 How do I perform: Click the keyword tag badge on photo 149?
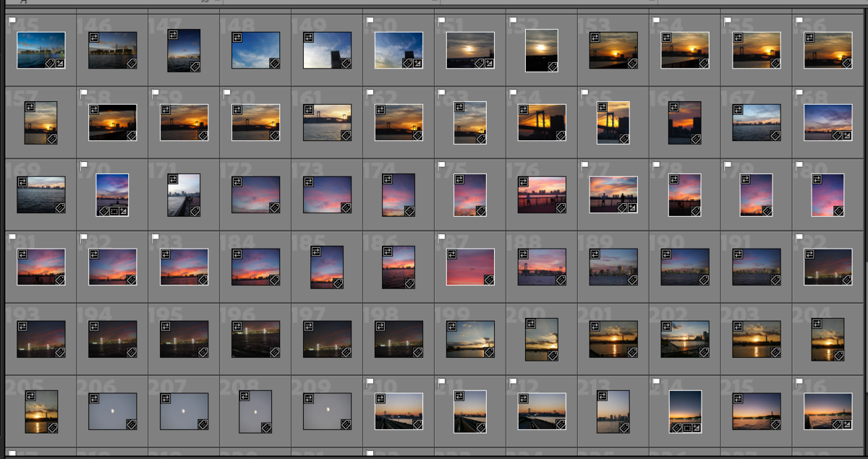coord(346,64)
